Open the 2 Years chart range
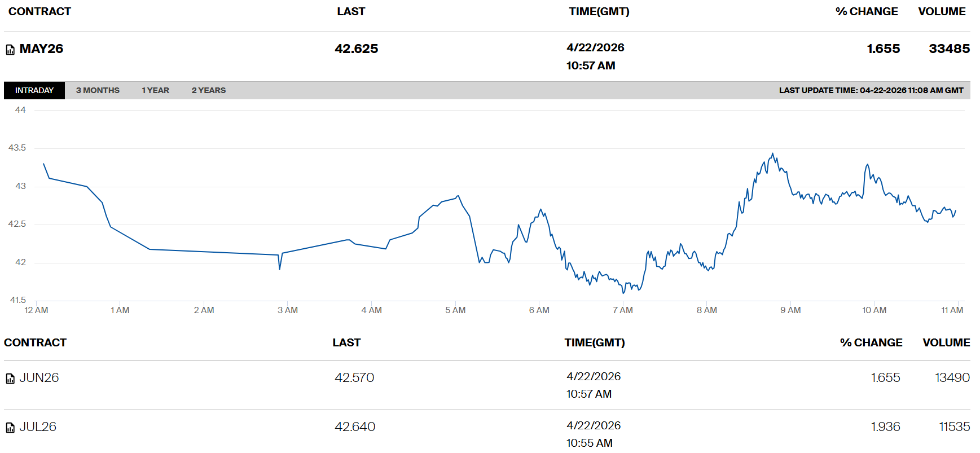This screenshot has height=453, width=980. 208,90
